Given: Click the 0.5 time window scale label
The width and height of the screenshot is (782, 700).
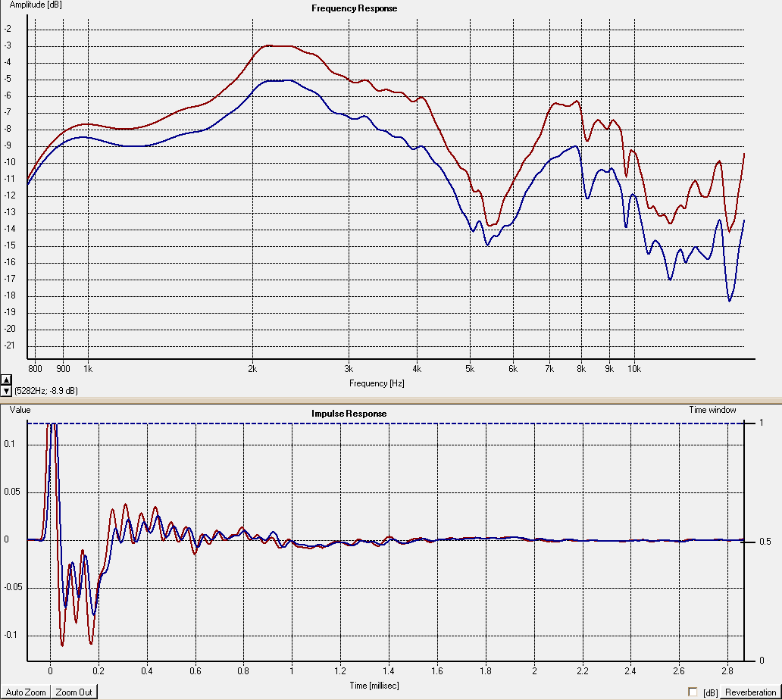Looking at the screenshot, I should 765,542.
